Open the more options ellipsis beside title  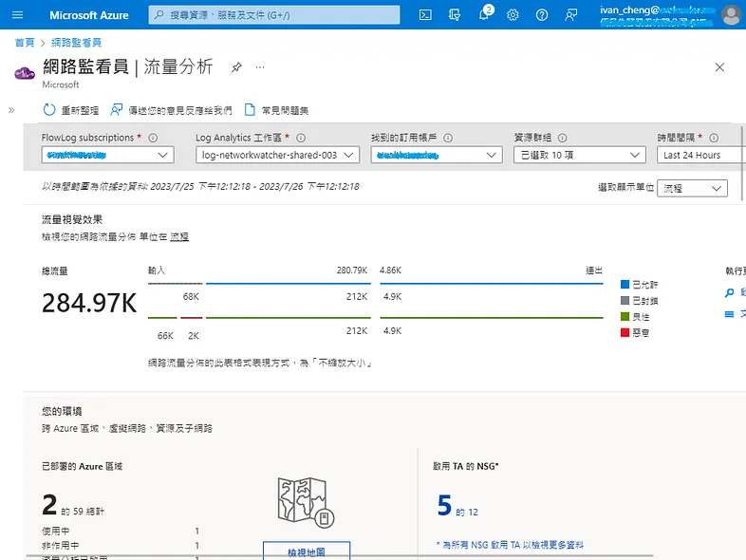pyautogui.click(x=260, y=67)
